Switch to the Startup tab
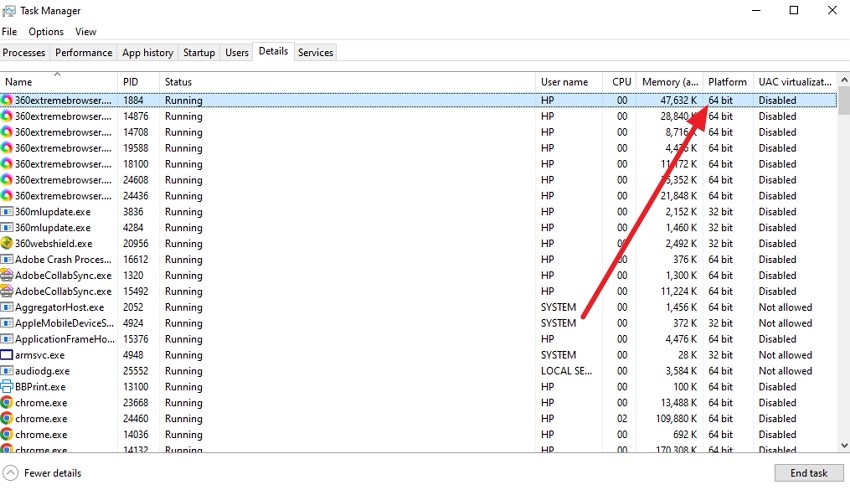 pyautogui.click(x=199, y=53)
